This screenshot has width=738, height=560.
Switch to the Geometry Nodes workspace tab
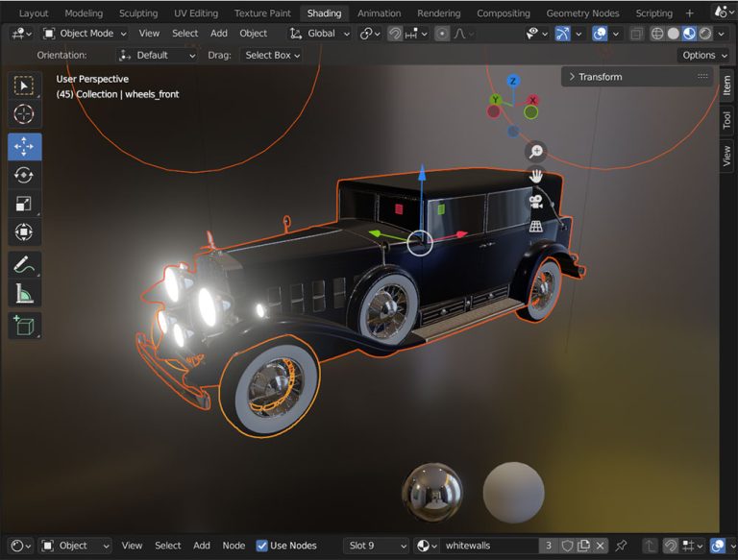point(582,13)
